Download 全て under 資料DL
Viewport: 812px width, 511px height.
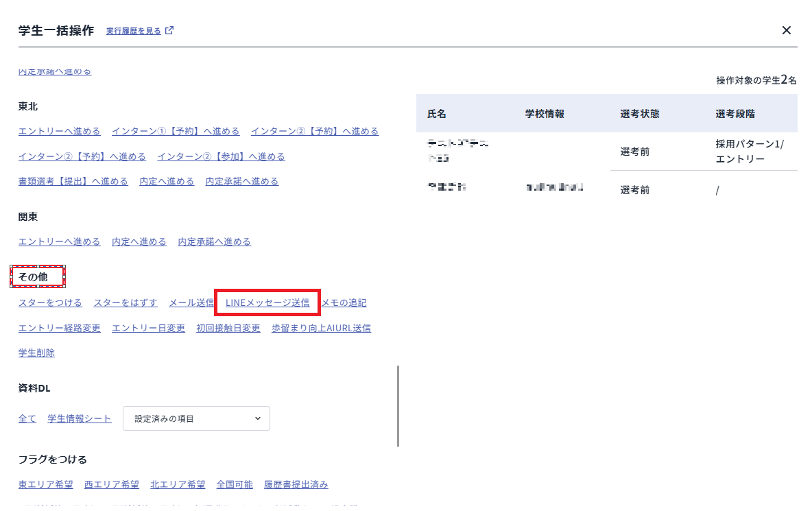click(27, 418)
